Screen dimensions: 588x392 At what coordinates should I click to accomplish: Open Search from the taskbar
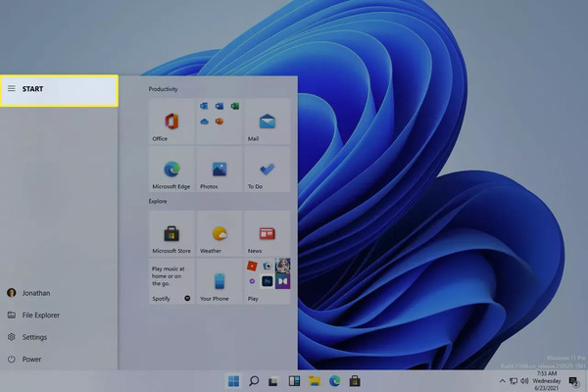tap(254, 381)
